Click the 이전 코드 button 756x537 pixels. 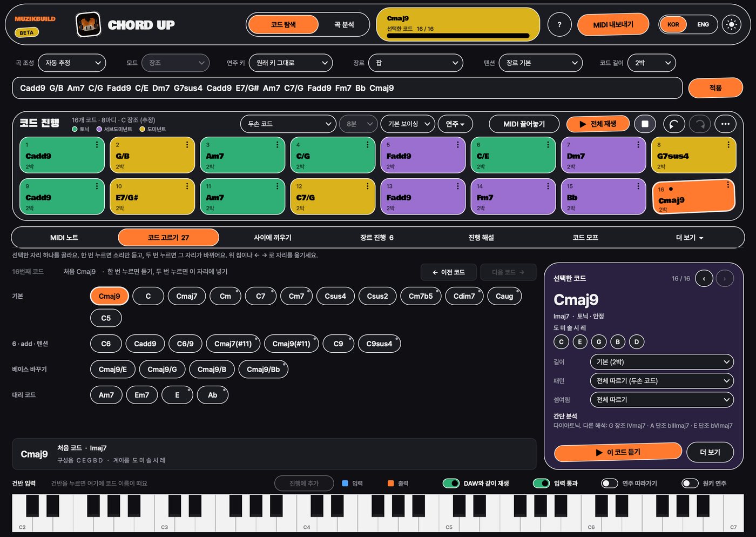click(449, 272)
